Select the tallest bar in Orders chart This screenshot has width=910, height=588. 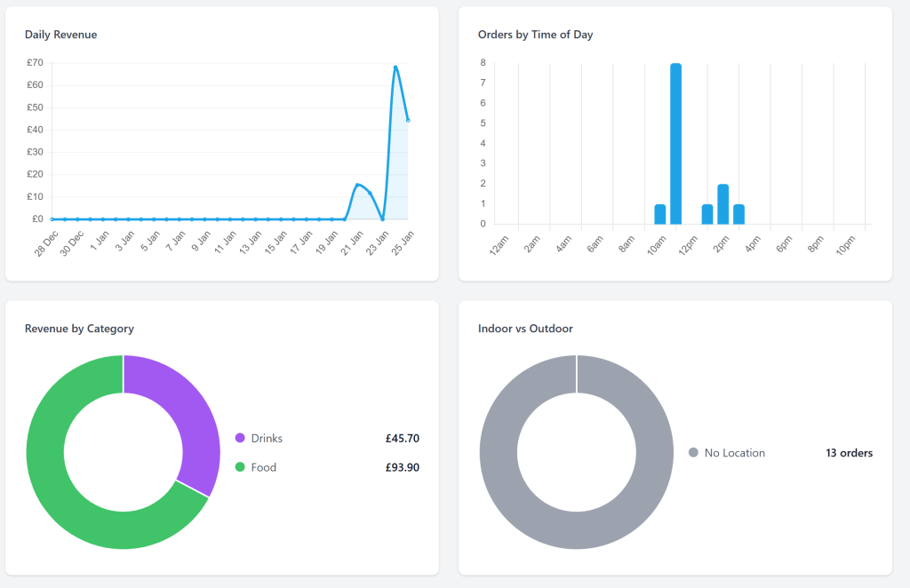tap(675, 144)
